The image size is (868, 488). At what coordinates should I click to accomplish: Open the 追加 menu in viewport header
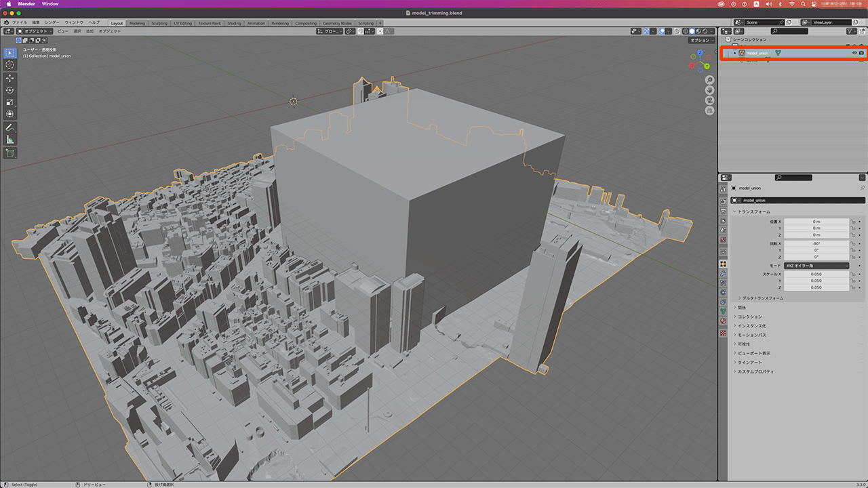pos(90,31)
